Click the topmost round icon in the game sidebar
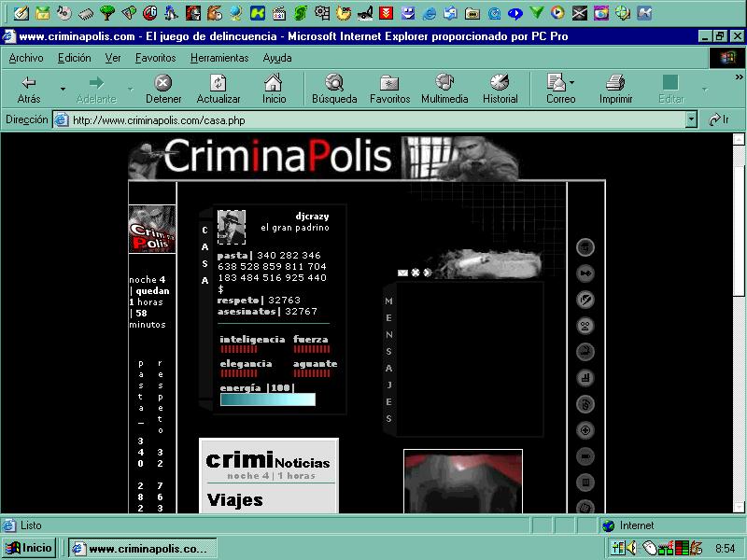 coord(585,247)
